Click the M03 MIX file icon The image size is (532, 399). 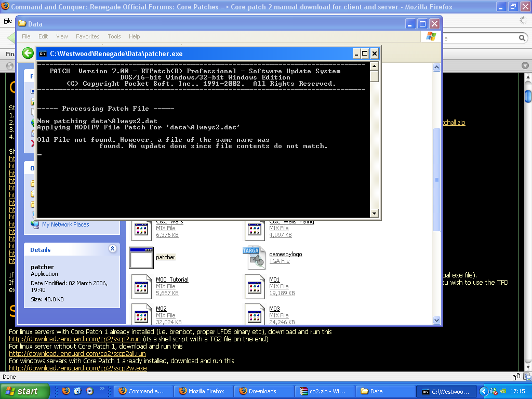pyautogui.click(x=254, y=315)
